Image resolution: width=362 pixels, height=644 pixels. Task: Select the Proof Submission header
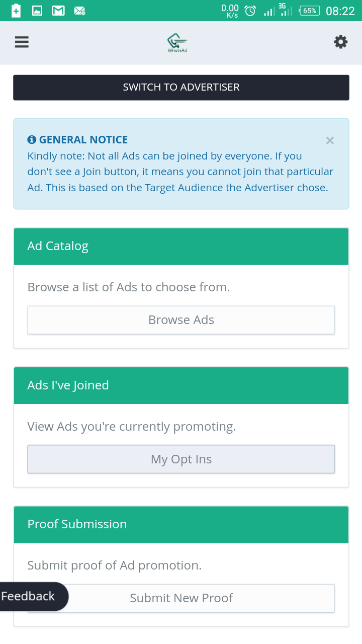181,524
